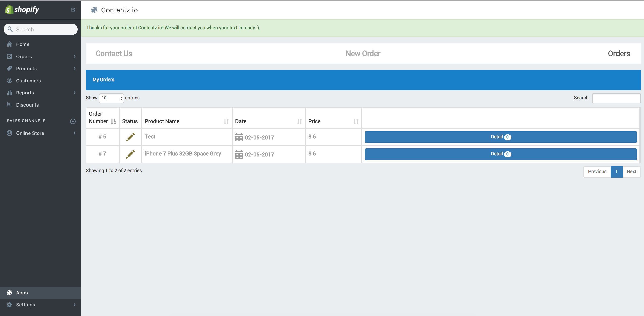Click the Discounts scissors icon

point(9,105)
